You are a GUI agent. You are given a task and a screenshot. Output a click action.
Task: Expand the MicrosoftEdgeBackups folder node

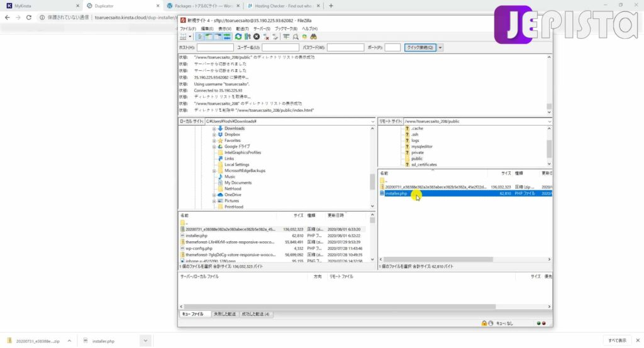[x=214, y=171]
